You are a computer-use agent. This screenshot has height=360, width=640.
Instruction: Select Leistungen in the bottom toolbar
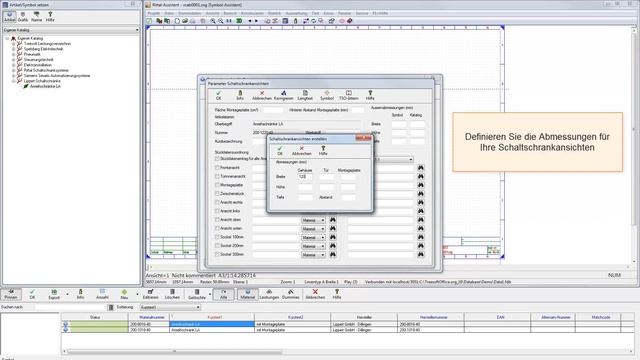tap(269, 294)
